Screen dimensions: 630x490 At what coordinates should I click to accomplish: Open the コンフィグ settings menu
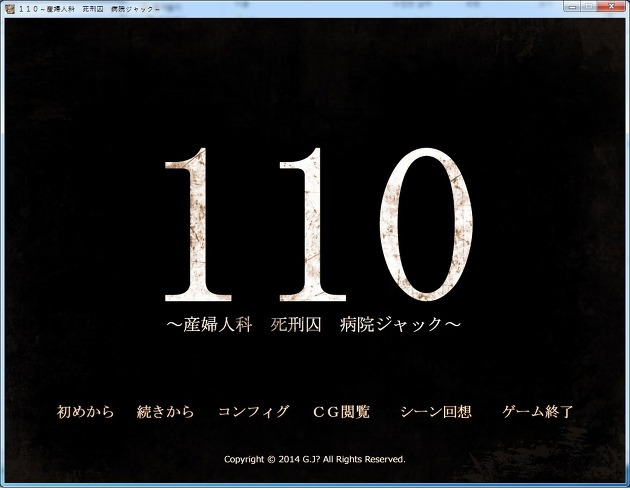coord(253,412)
